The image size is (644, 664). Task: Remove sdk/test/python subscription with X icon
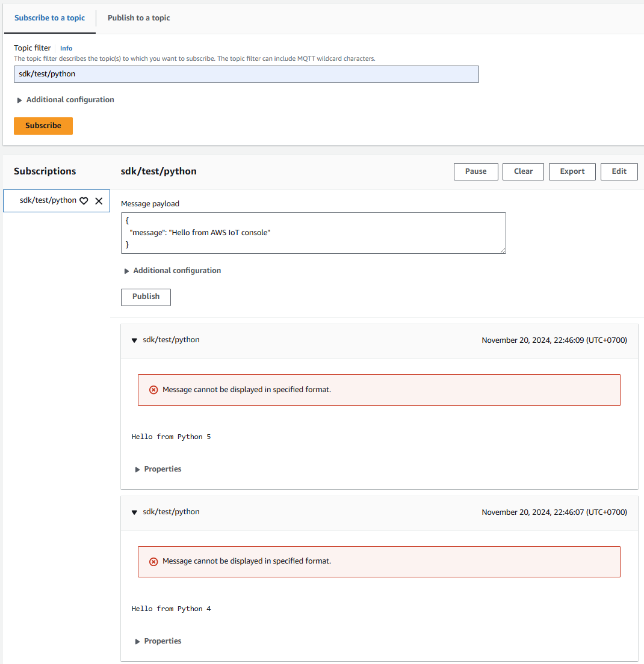point(99,201)
